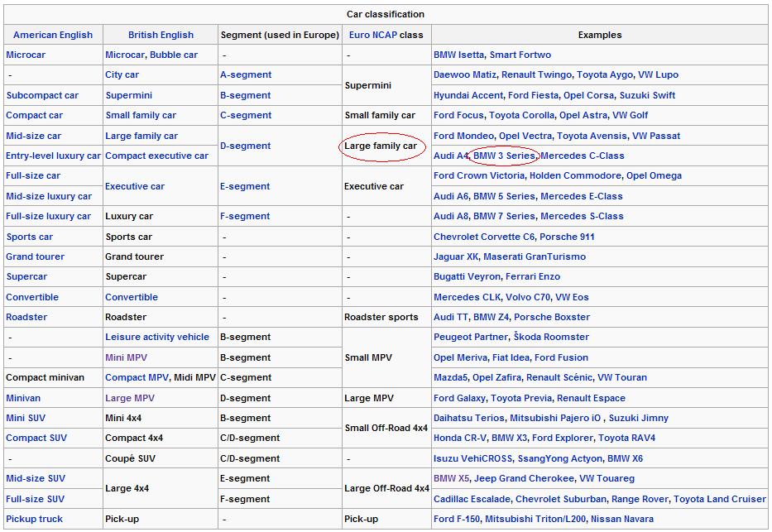The width and height of the screenshot is (772, 532).
Task: Open the Honda CR-V link
Action: 460,438
